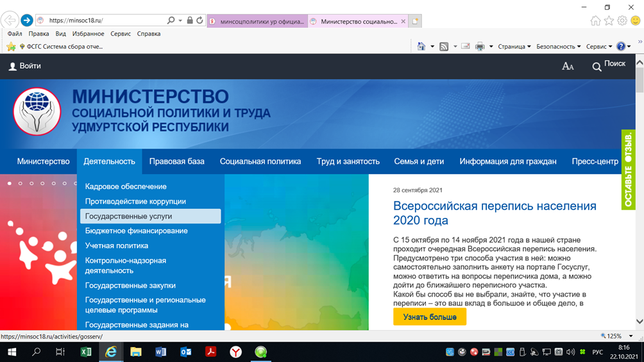Open the Избранное menu
Screen dimensions: 644x362
coord(88,33)
